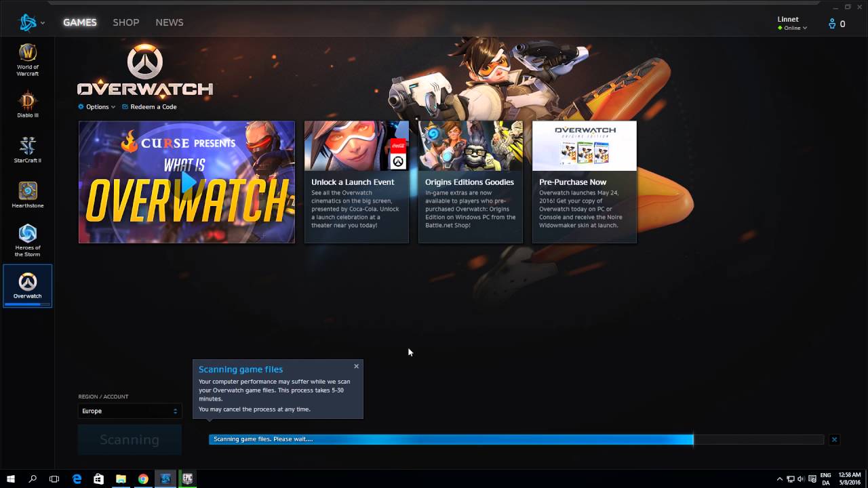Select the Diablo III game icon

click(27, 105)
